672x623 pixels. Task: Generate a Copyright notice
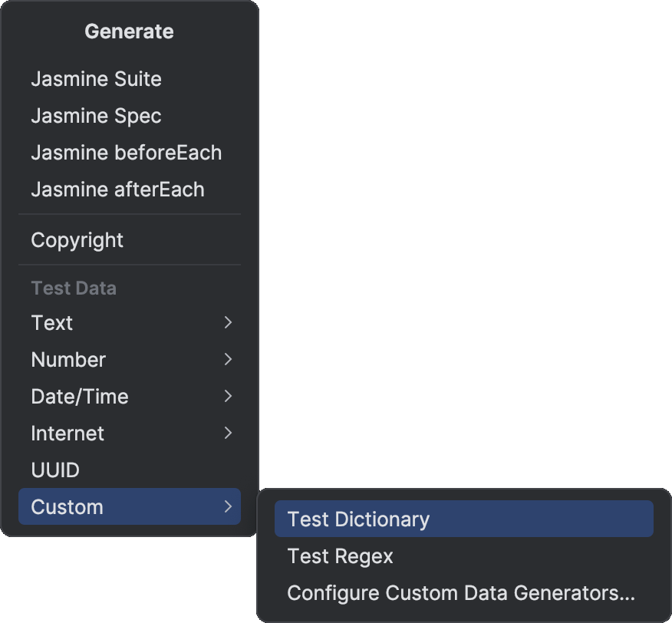pyautogui.click(x=77, y=239)
